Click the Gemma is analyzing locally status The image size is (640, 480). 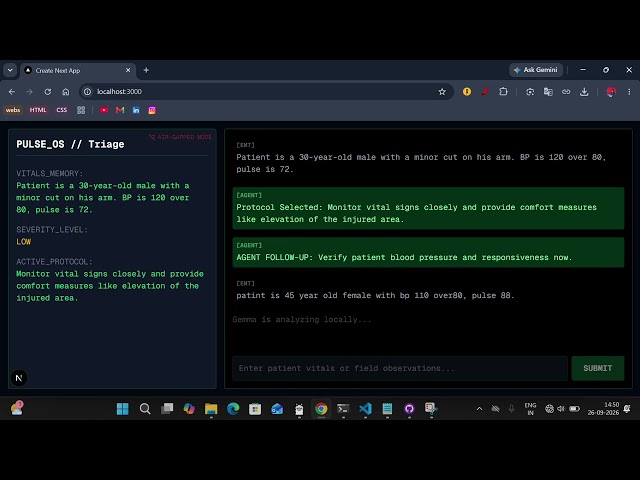point(302,320)
